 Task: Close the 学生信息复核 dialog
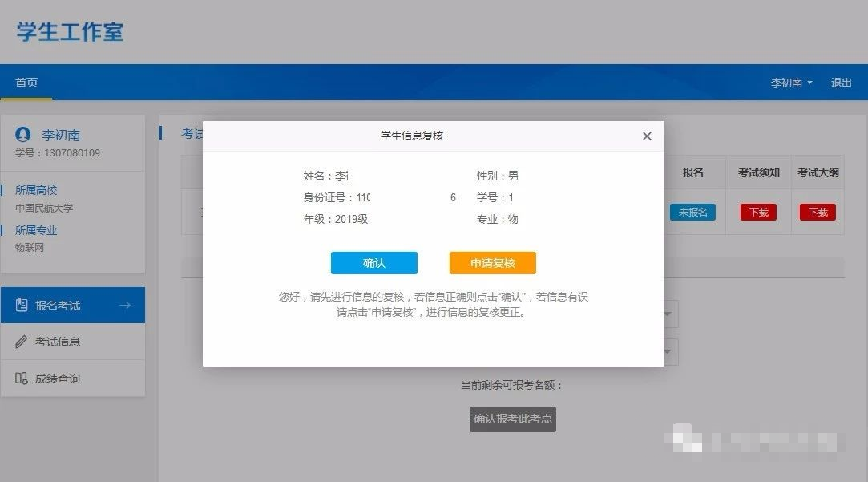647,136
